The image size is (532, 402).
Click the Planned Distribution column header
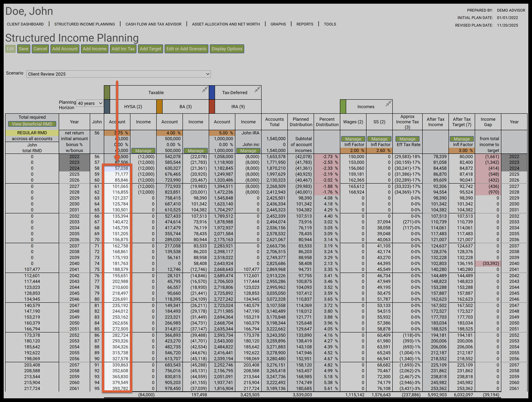(x=301, y=122)
